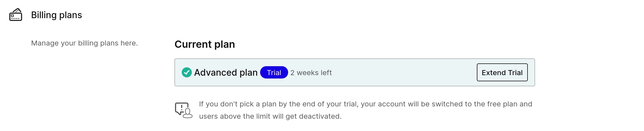Click the "2 weeks left" text
Screen dimensions: 644x131
tap(311, 73)
